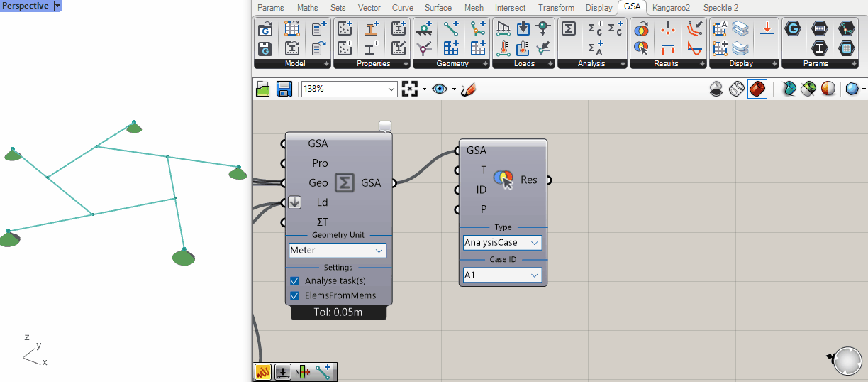Screen dimensions: 868x382
Task: Toggle the profiler widget icon at canvas bottom
Action: click(x=263, y=371)
